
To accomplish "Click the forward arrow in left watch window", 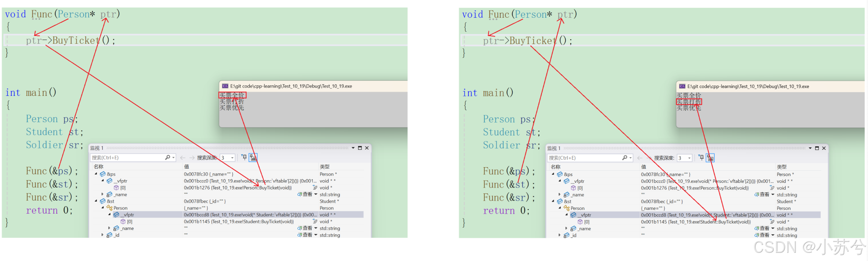I will coord(192,158).
